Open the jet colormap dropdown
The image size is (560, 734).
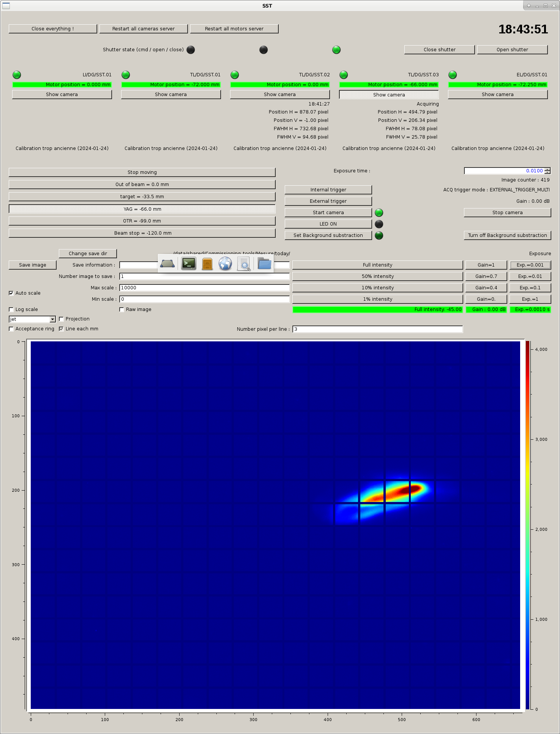pos(52,319)
